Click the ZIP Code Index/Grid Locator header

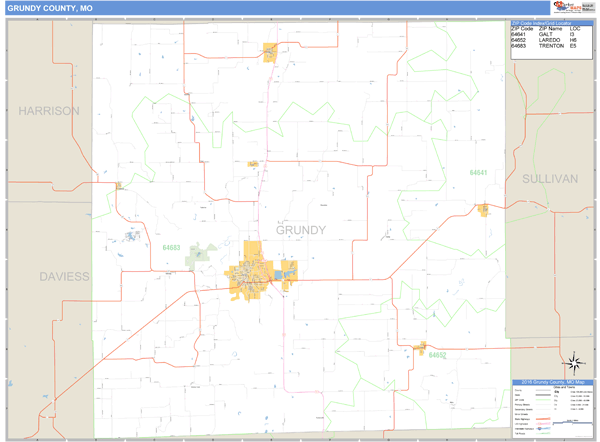tap(552, 23)
